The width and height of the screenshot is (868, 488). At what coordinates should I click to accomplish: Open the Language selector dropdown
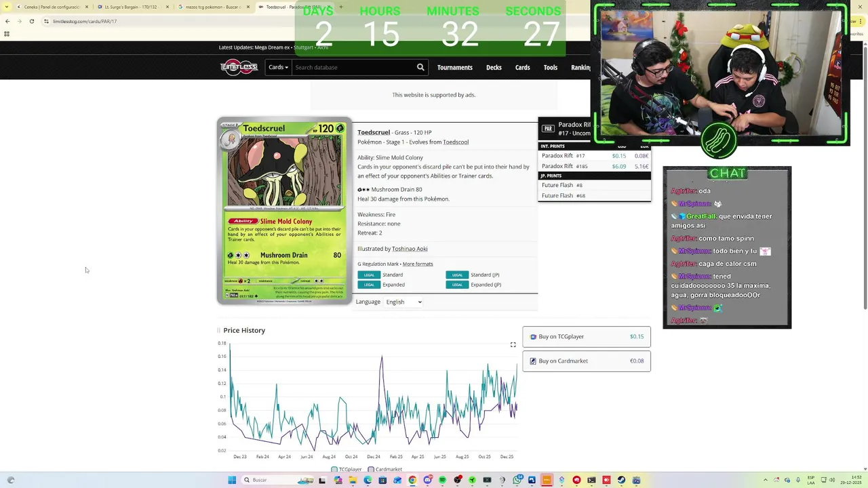[x=403, y=302]
